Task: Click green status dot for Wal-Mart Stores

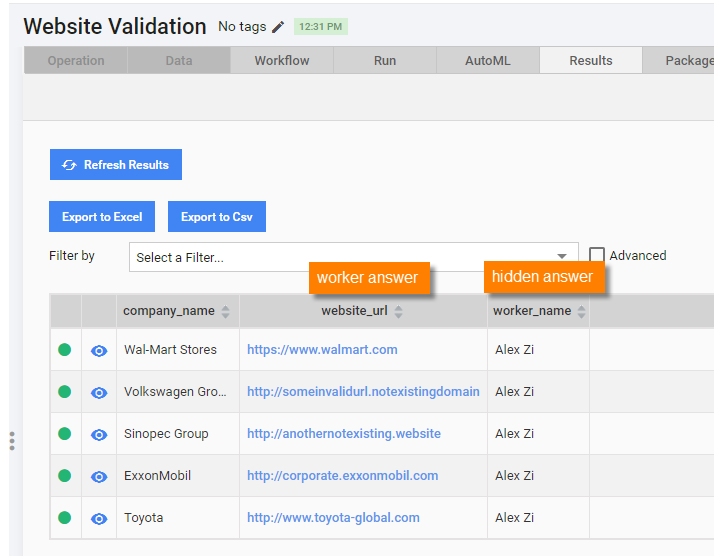Action: 65,350
